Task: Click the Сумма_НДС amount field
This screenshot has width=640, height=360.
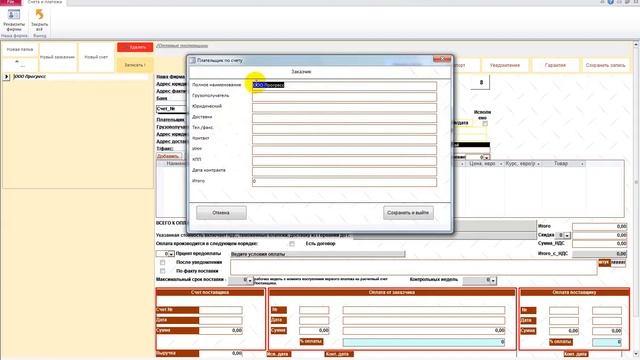Action: point(600,244)
